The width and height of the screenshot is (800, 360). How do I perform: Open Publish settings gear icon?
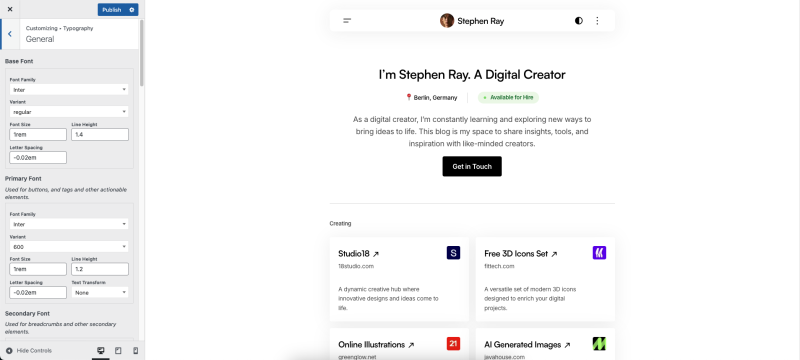[132, 10]
